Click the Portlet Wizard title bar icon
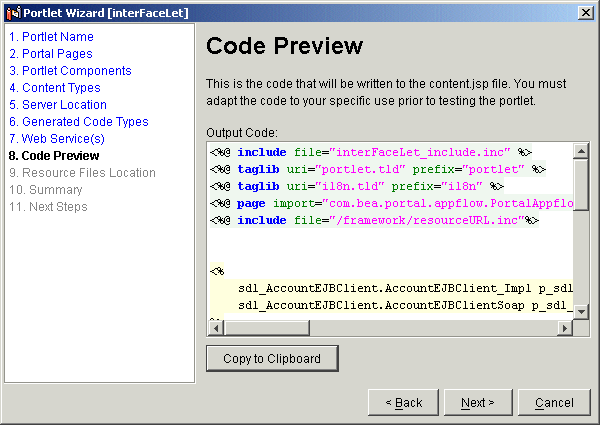600x425 pixels. [13, 13]
